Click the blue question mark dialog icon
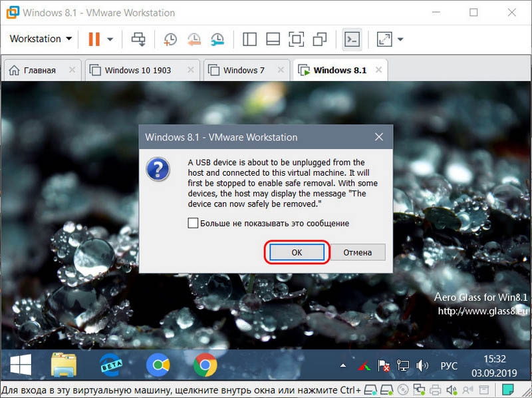 (x=158, y=169)
